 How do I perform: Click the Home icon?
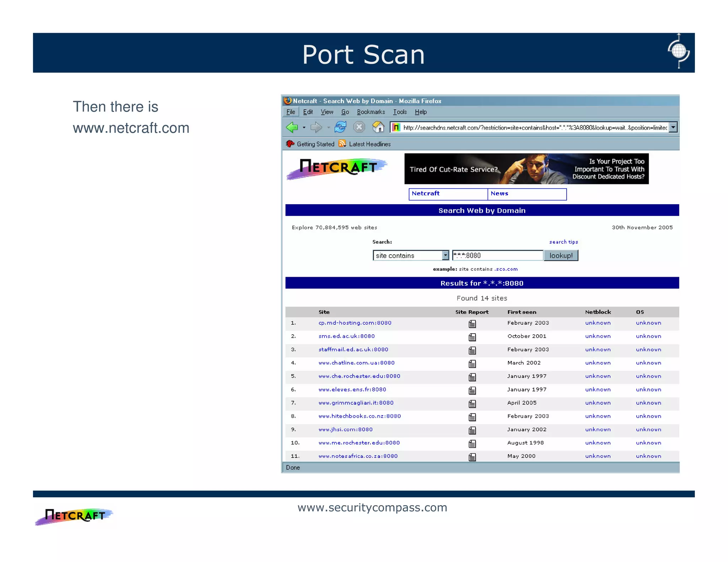378,127
